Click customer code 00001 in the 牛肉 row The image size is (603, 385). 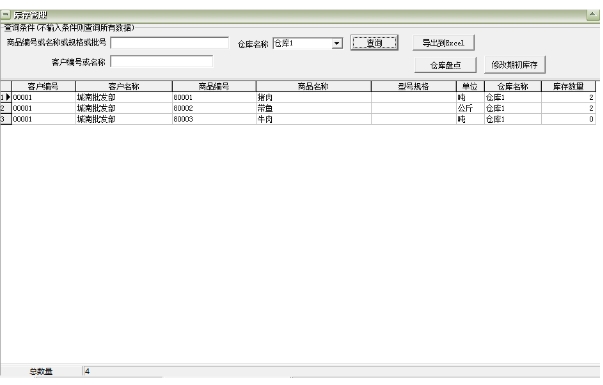pos(43,119)
